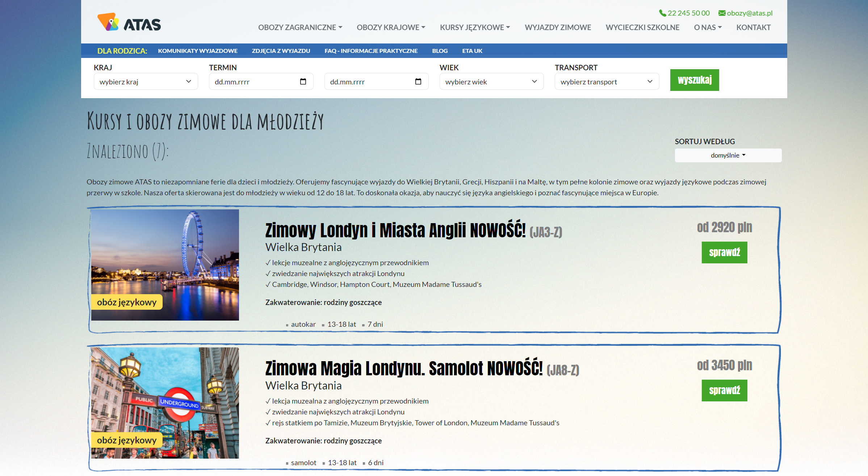Screen dimensions: 868x476
Task: Open the WYJAZDY ZIMOWE menu item
Action: pos(558,27)
